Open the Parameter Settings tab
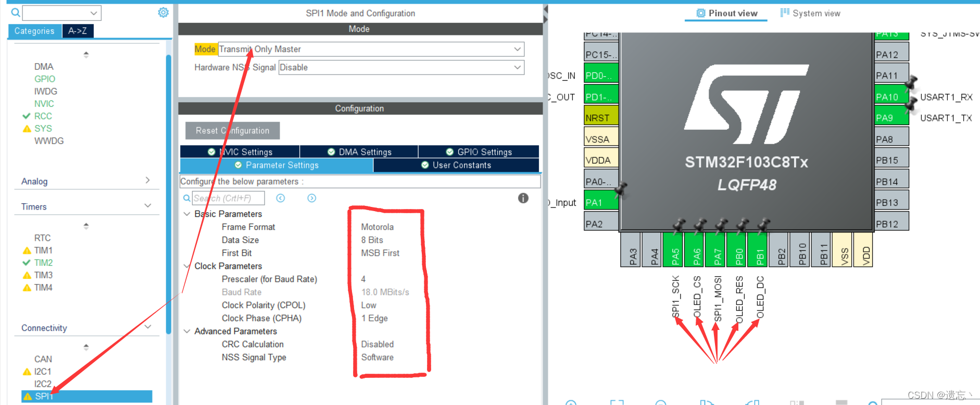This screenshot has height=405, width=980. 277,165
